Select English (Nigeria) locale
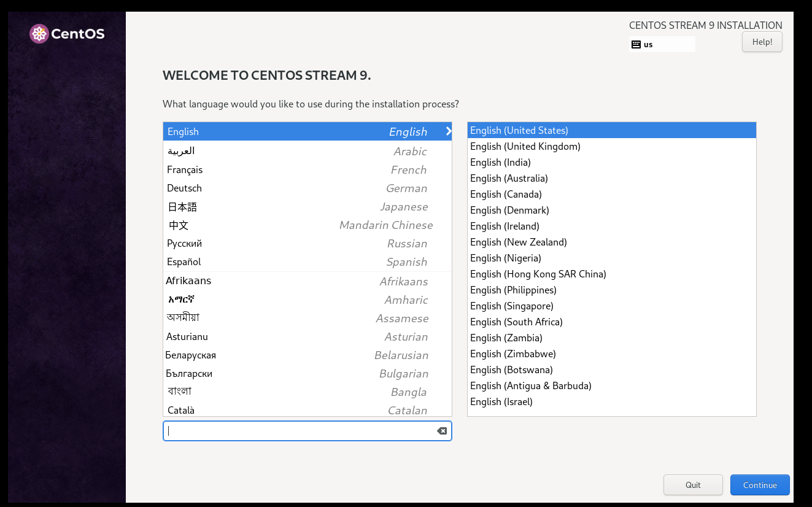The height and width of the screenshot is (507, 812). click(x=612, y=258)
